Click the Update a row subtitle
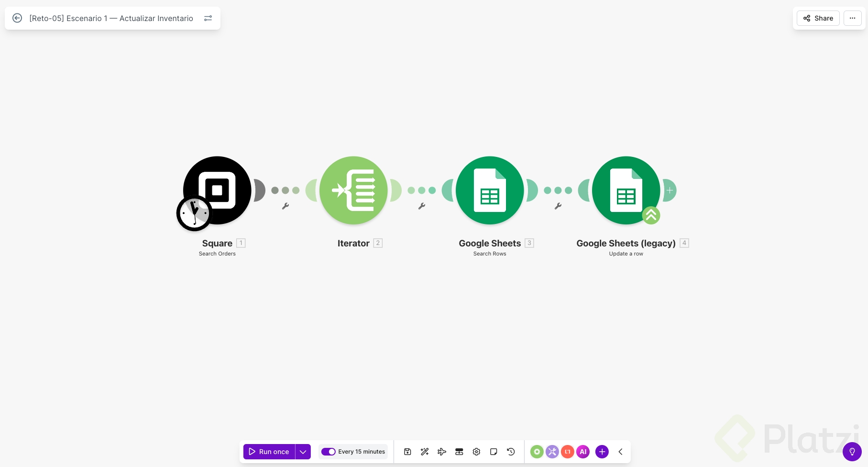 [x=626, y=254]
